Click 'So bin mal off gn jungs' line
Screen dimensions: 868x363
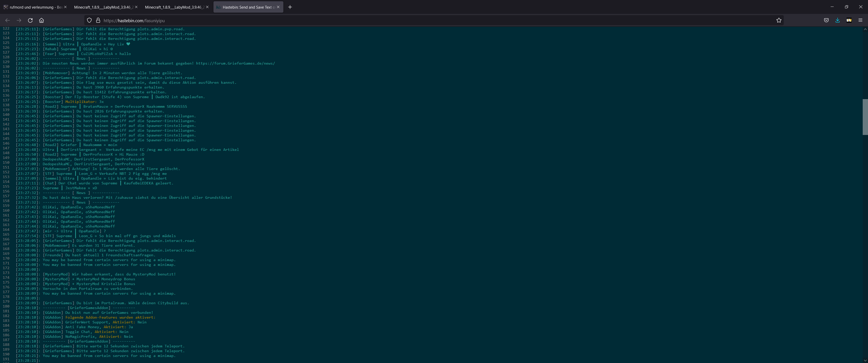[96, 236]
